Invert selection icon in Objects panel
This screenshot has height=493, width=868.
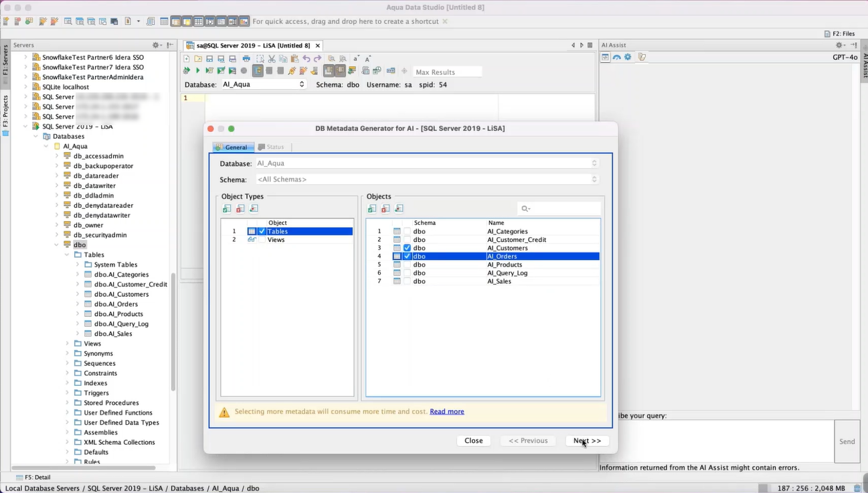pos(399,209)
